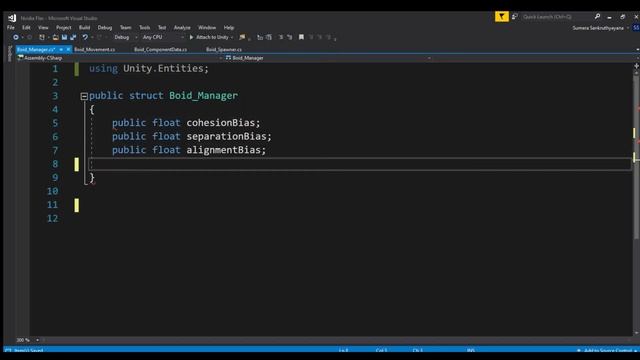The image size is (640, 360).
Task: Close the Boid_Manager.cs tab
Action: [68, 49]
